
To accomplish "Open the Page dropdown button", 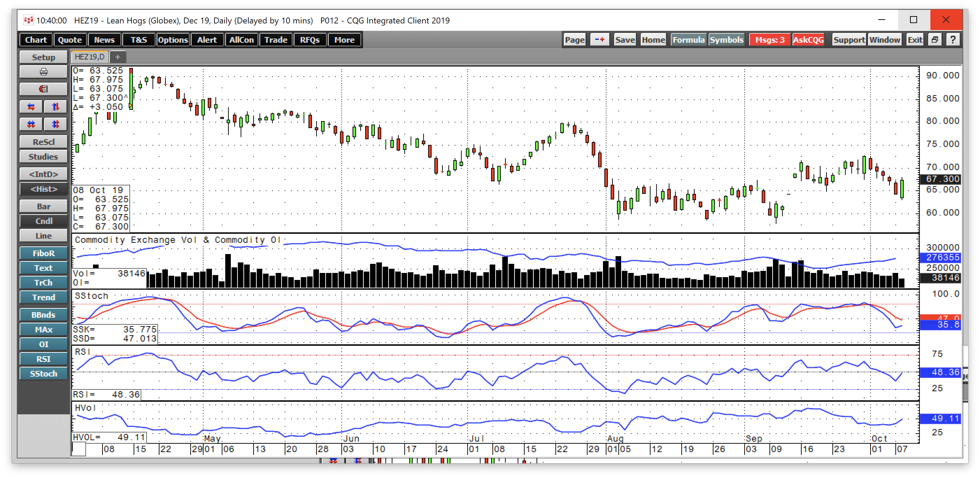I will 574,40.
